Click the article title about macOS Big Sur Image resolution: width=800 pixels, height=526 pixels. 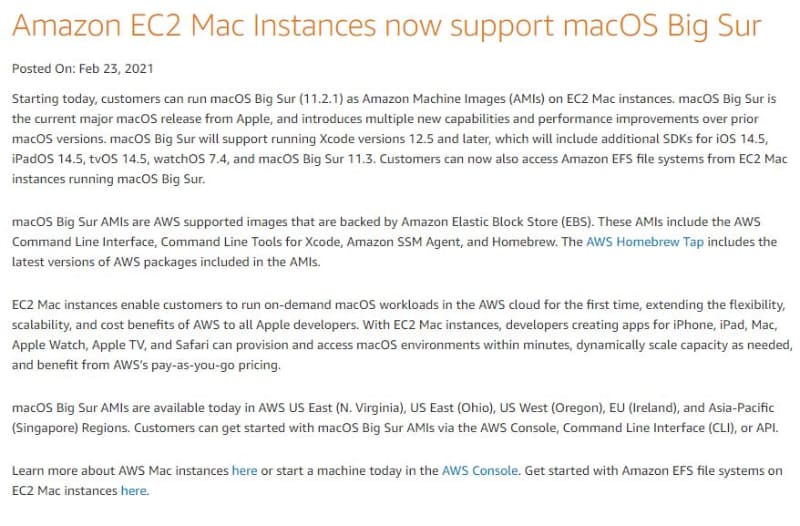point(388,25)
